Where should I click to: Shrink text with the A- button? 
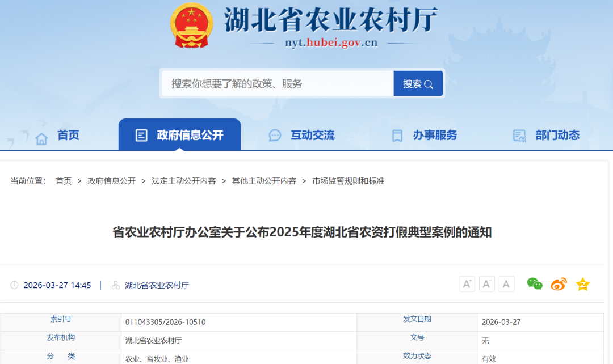coord(486,283)
